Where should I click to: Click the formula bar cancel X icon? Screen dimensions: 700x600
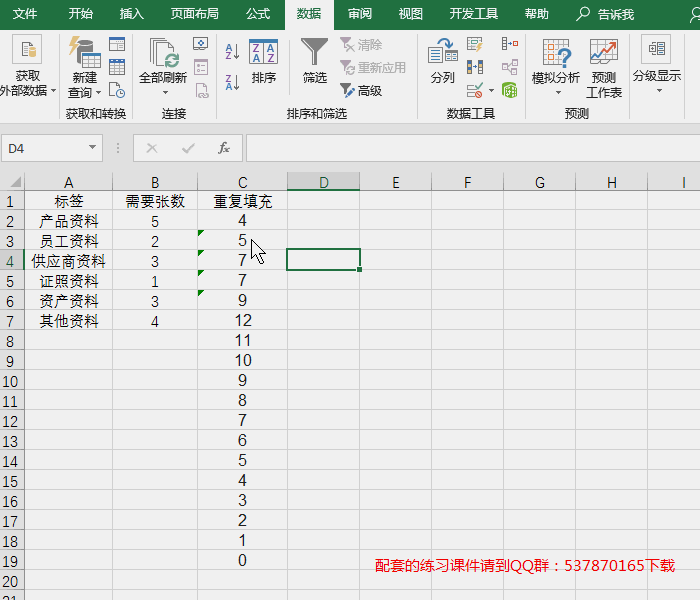click(152, 148)
